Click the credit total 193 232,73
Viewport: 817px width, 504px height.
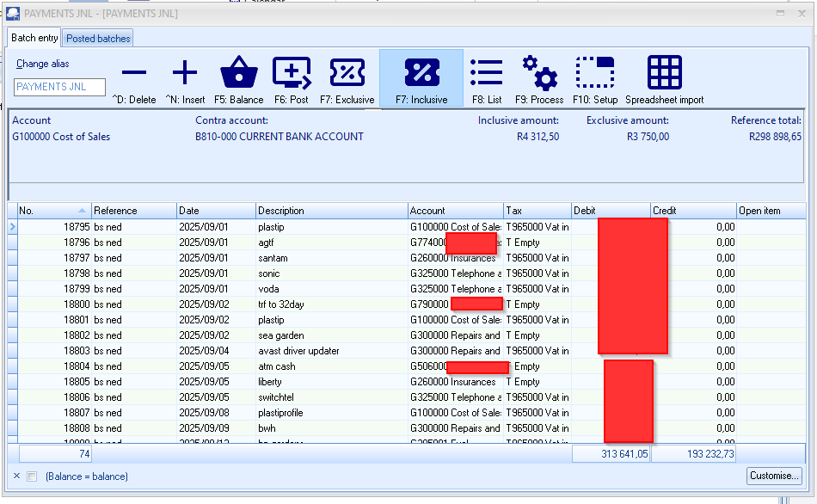tap(693, 454)
